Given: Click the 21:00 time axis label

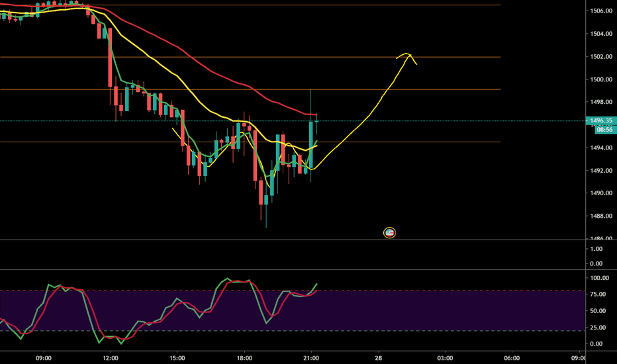Looking at the screenshot, I should click(311, 358).
